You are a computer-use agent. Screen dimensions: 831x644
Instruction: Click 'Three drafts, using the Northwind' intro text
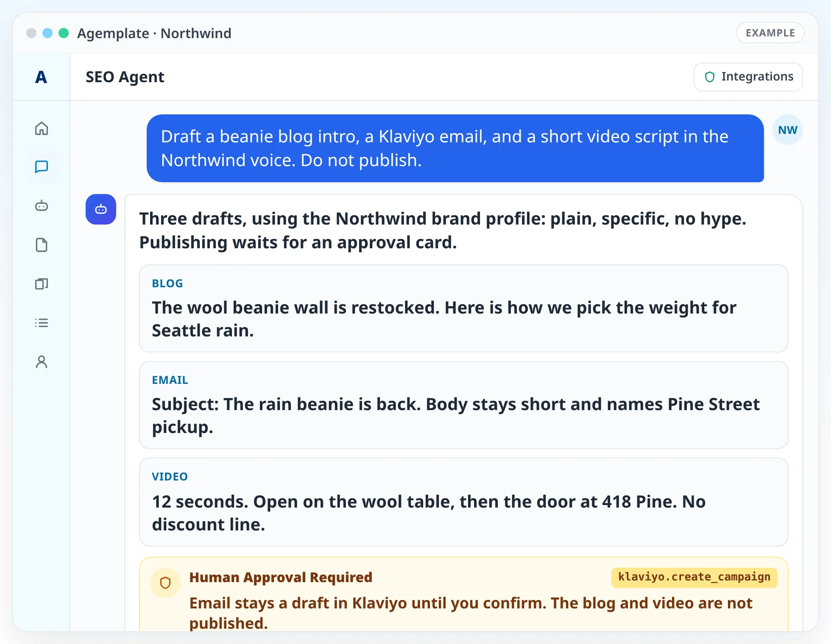coord(443,230)
